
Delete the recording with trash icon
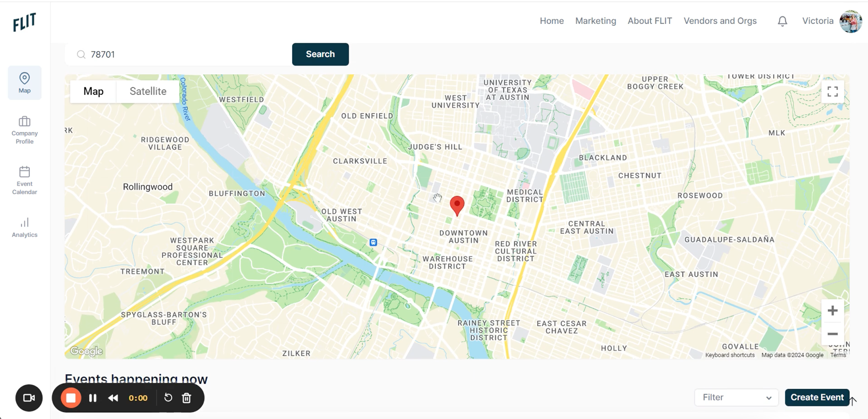(x=186, y=398)
